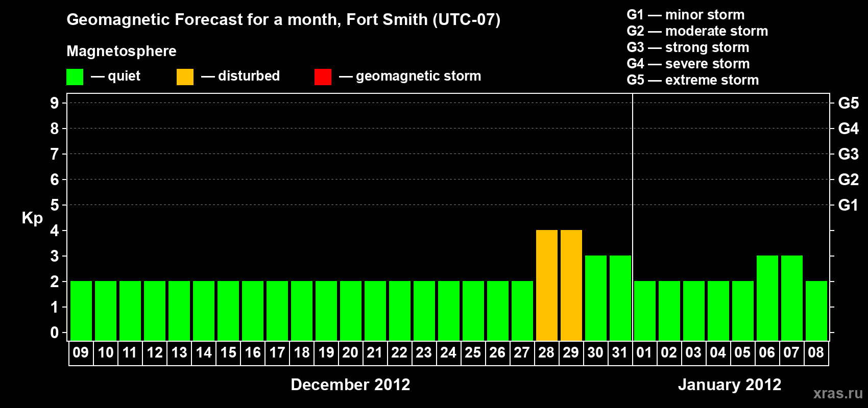Click the date label 25

(473, 352)
